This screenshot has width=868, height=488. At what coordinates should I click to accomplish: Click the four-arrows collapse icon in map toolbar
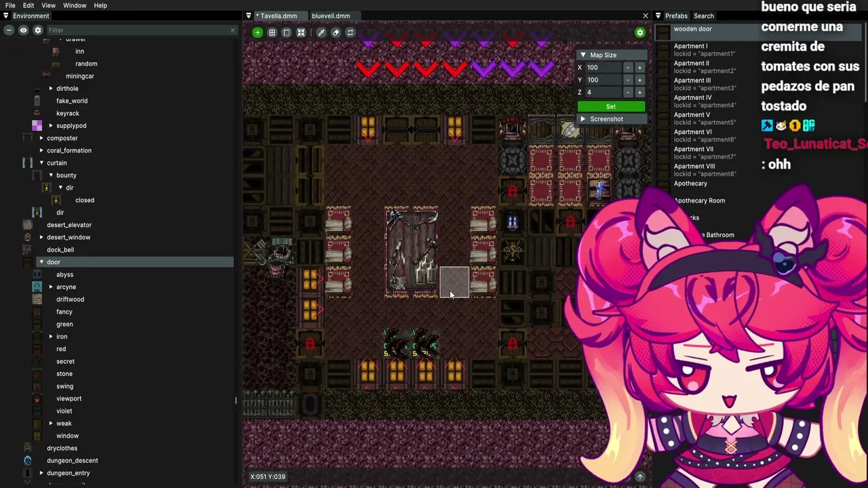click(x=301, y=33)
